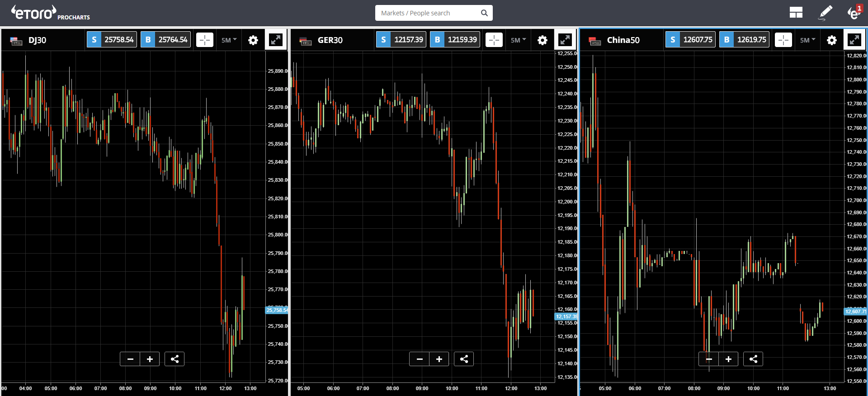Viewport: 868px width, 396px height.
Task: Share the China50 chart
Action: (x=753, y=359)
